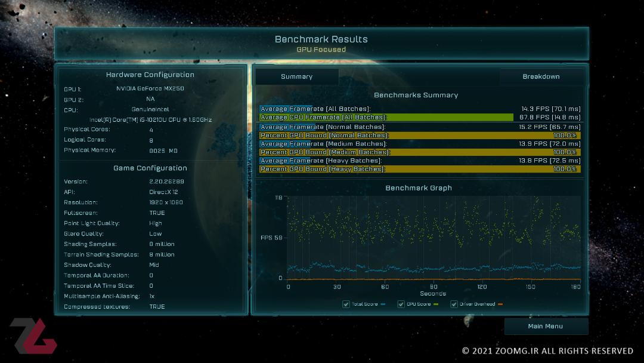Click the GenuineIntel CPU value
644x363 pixels.
pos(150,109)
